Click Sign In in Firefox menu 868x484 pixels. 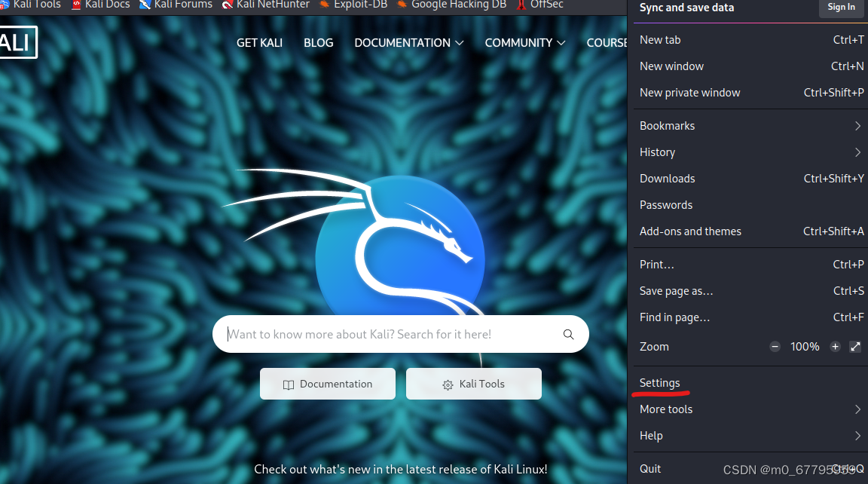(841, 8)
